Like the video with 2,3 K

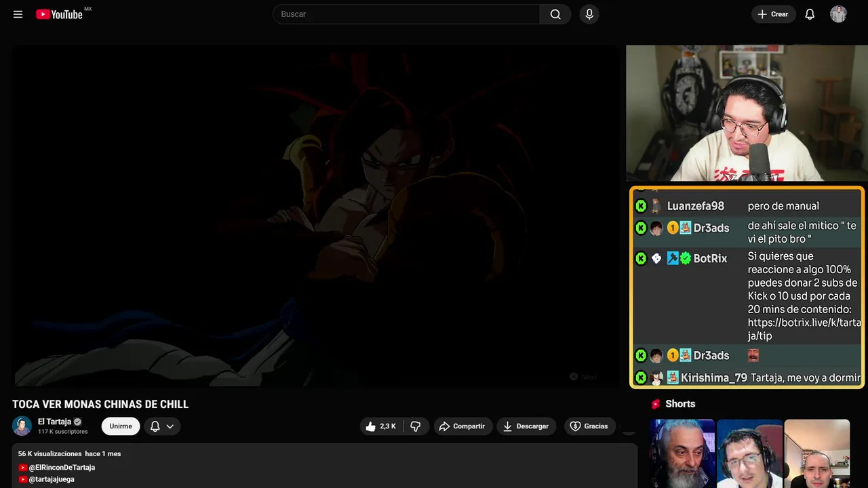[x=381, y=426]
